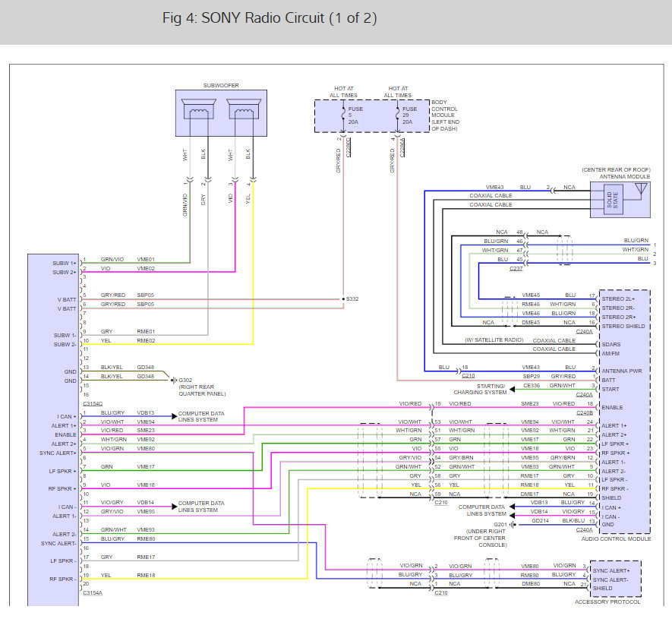Select the ANTENNA MODULE label
672x619 pixels.
click(624, 177)
